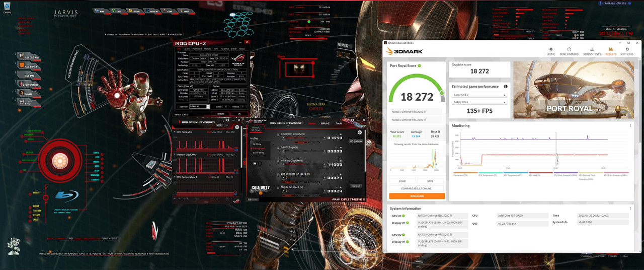
Task: Switch to Caches tab in CPU-Z
Action: [x=187, y=49]
